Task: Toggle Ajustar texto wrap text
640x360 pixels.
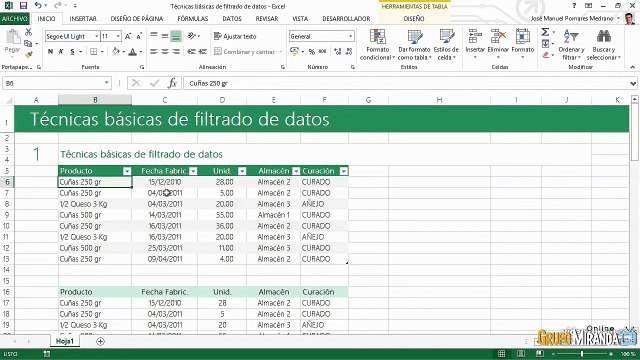Action: coord(235,36)
